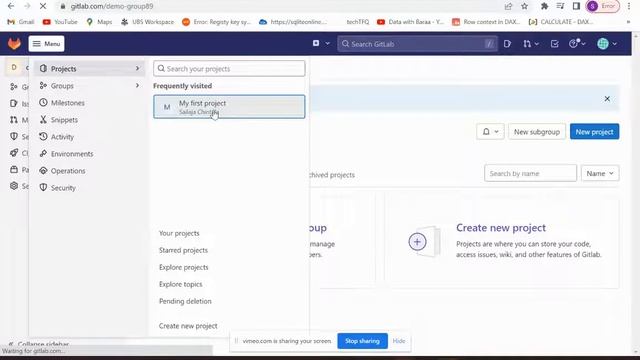Click the Create new project card heading
The height and width of the screenshot is (360, 640).
point(501,228)
